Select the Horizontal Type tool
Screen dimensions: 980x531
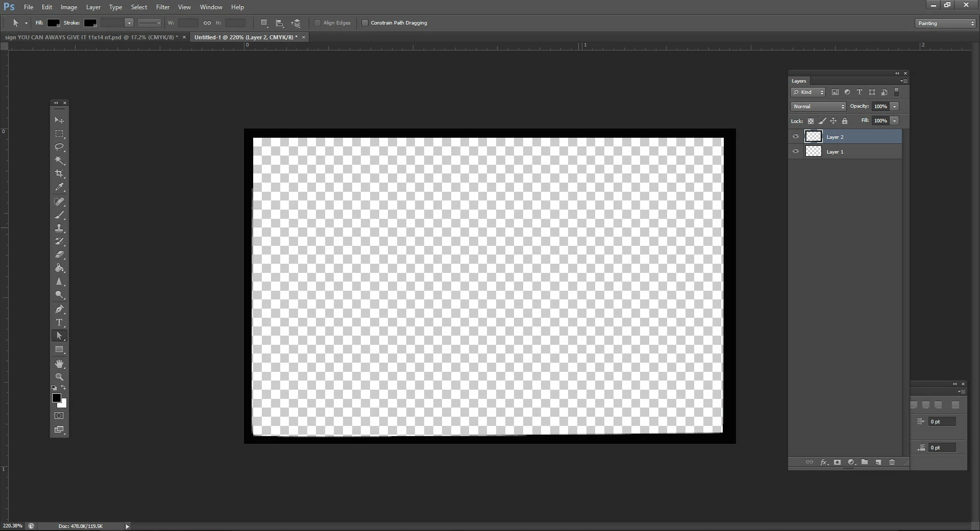pyautogui.click(x=59, y=322)
